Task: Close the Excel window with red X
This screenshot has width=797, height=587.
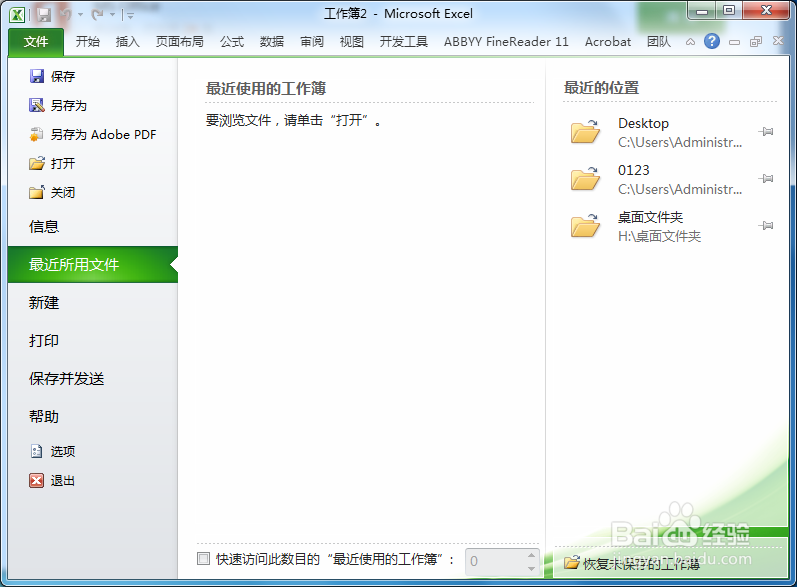Action: pos(767,11)
